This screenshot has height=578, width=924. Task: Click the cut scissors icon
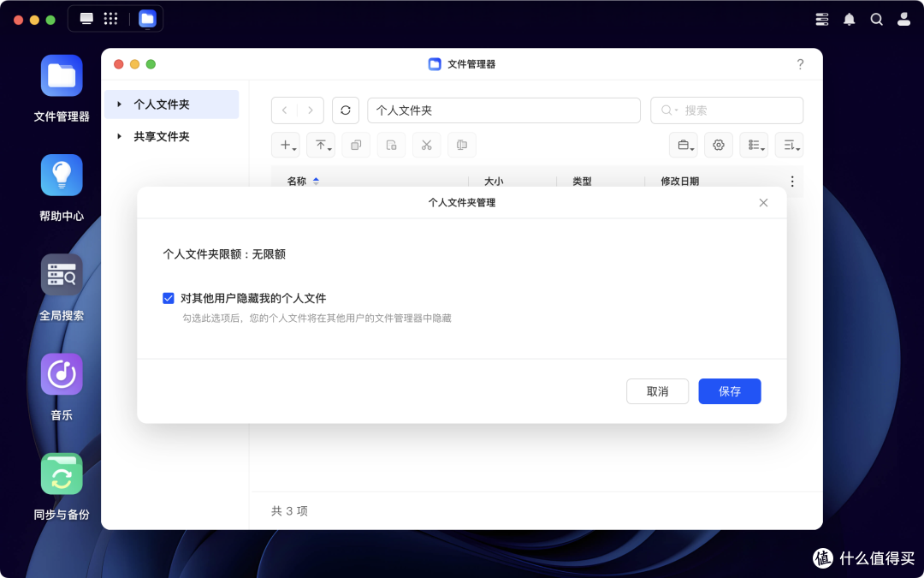427,145
